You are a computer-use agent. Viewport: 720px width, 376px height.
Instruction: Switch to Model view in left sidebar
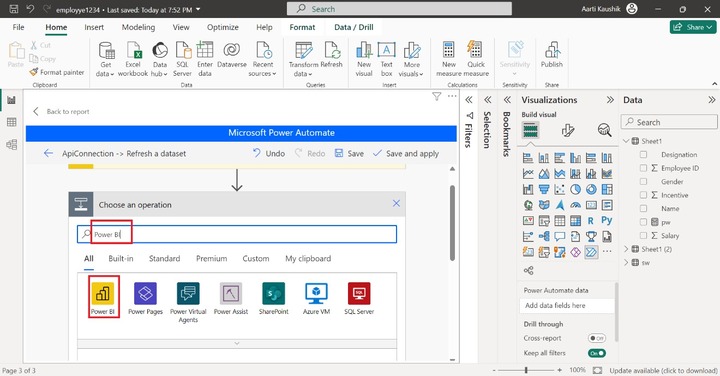tap(11, 145)
